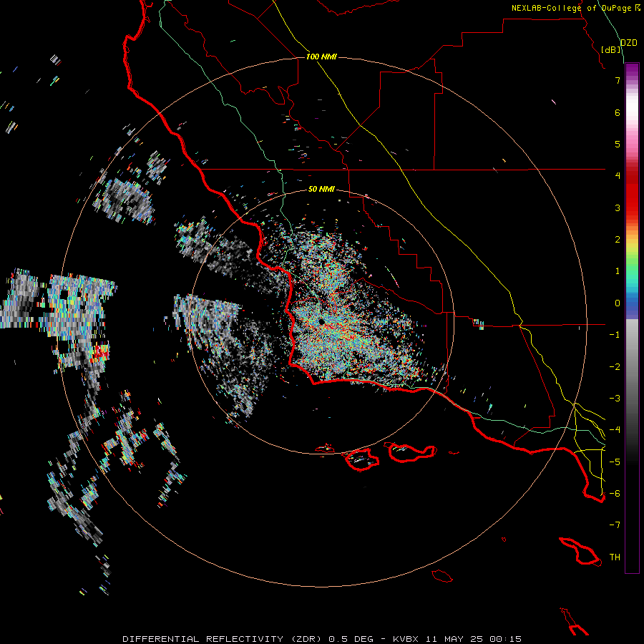The image size is (644, 644).
Task: Click the -3 value on color scale
Action: (615, 399)
